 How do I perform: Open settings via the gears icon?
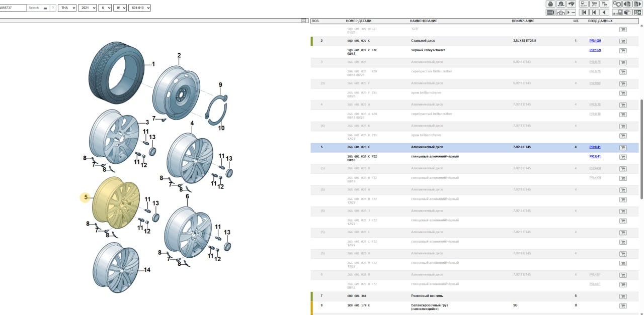tap(616, 4)
